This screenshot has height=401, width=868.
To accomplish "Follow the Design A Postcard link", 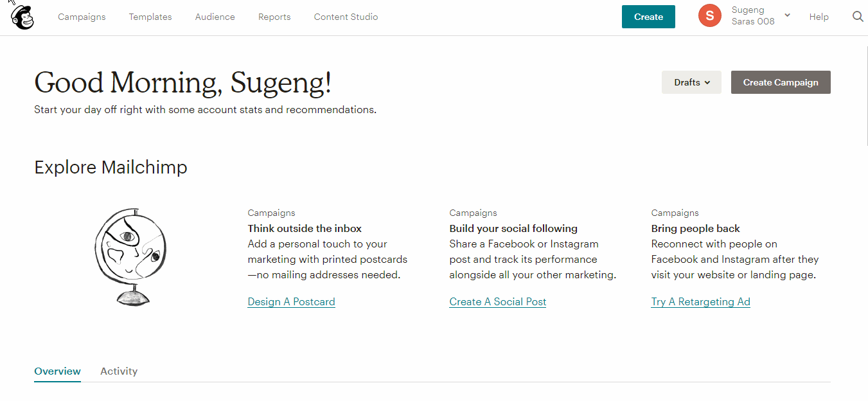I will pos(291,302).
